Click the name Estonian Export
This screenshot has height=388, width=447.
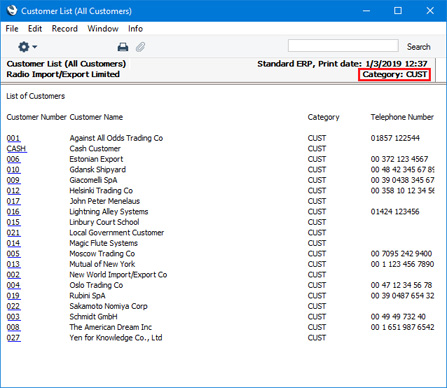point(96,159)
